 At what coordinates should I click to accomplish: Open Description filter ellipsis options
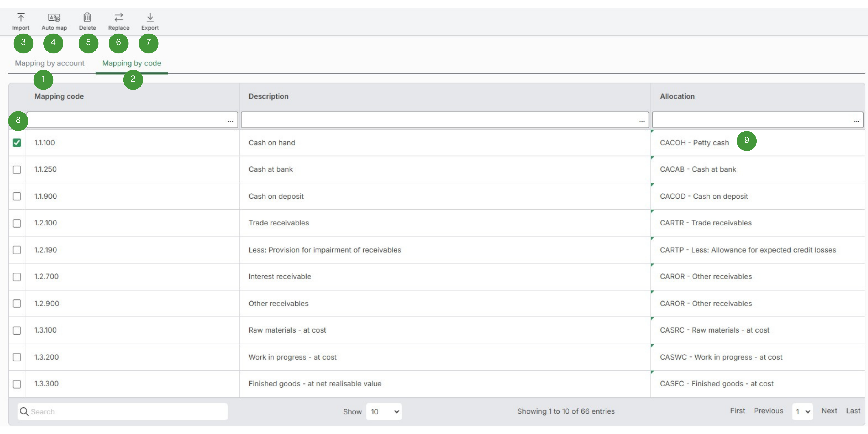point(642,121)
